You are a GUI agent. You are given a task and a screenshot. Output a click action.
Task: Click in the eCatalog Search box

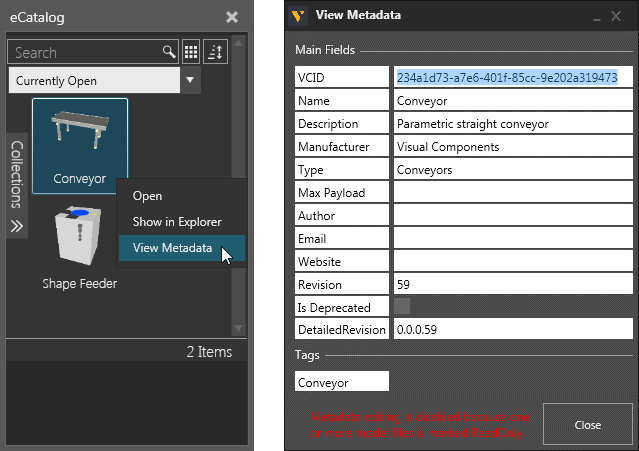click(x=85, y=52)
